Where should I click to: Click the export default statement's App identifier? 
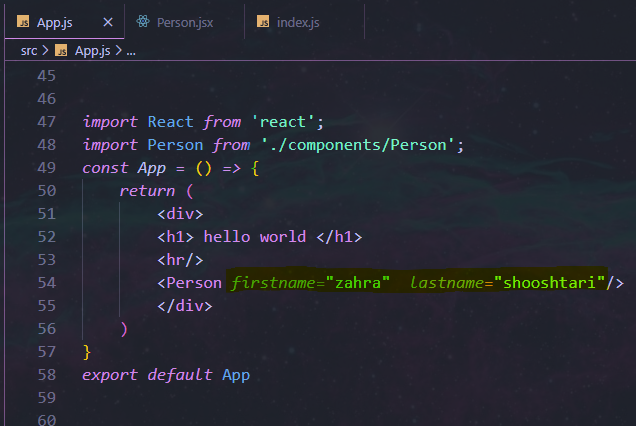pyautogui.click(x=235, y=375)
